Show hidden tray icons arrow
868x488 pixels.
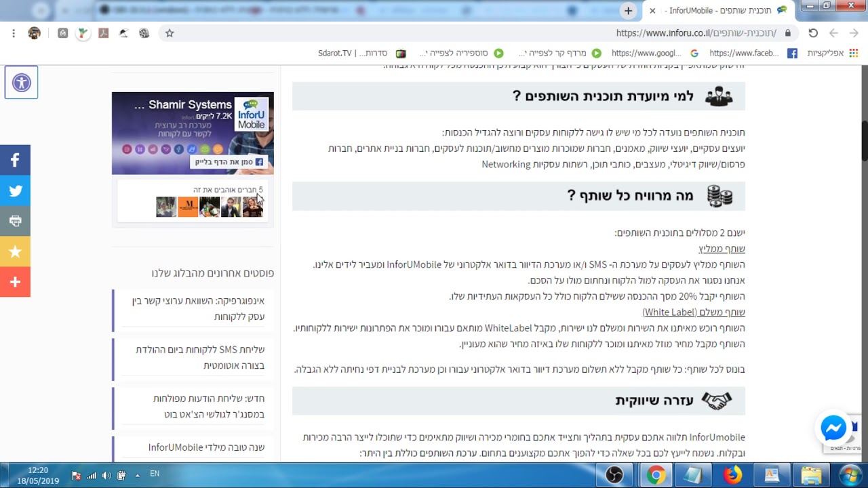click(x=138, y=474)
